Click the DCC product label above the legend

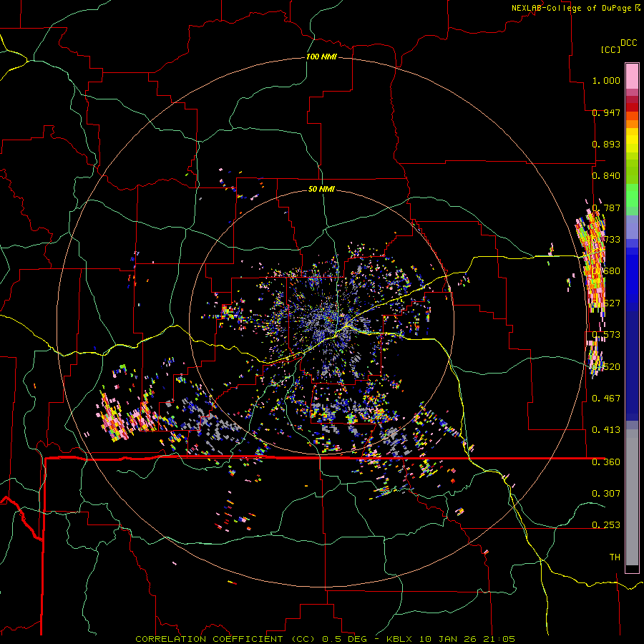[x=628, y=43]
